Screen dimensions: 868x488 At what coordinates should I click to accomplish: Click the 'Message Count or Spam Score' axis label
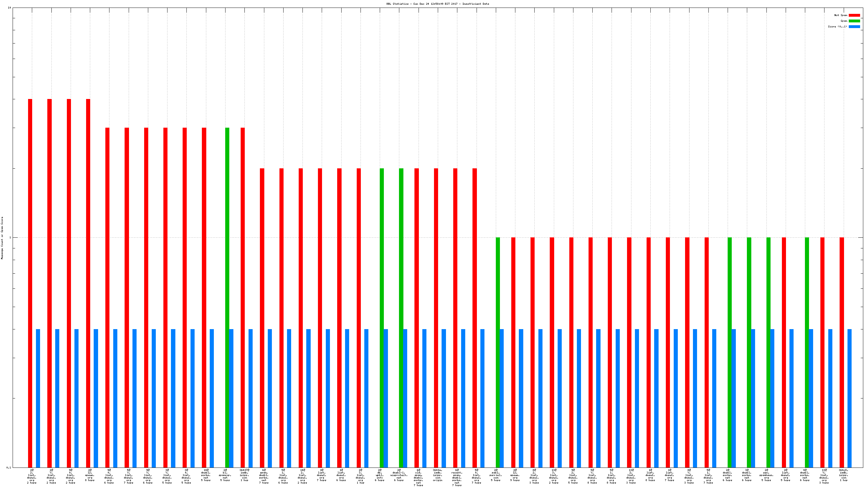2,238
